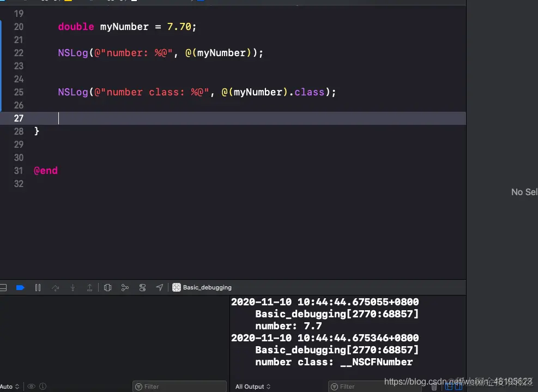This screenshot has width=538, height=392.
Task: Pause program execution in debug bar
Action: click(x=38, y=288)
